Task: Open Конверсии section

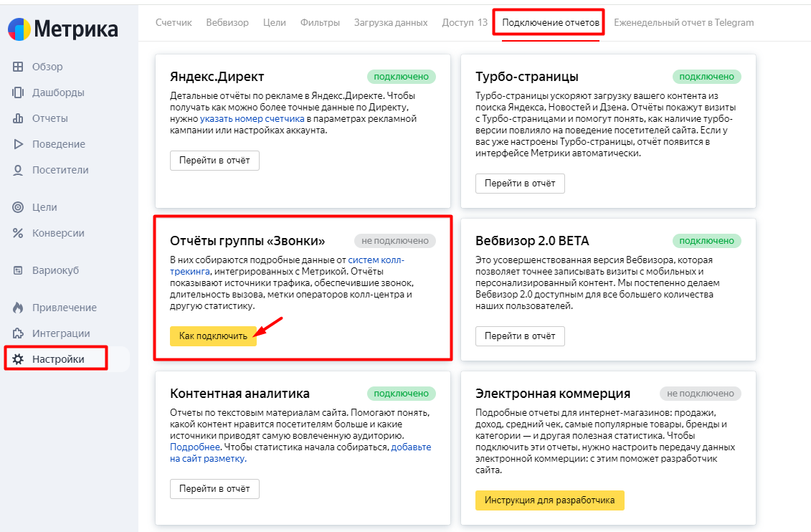Action: (x=59, y=233)
